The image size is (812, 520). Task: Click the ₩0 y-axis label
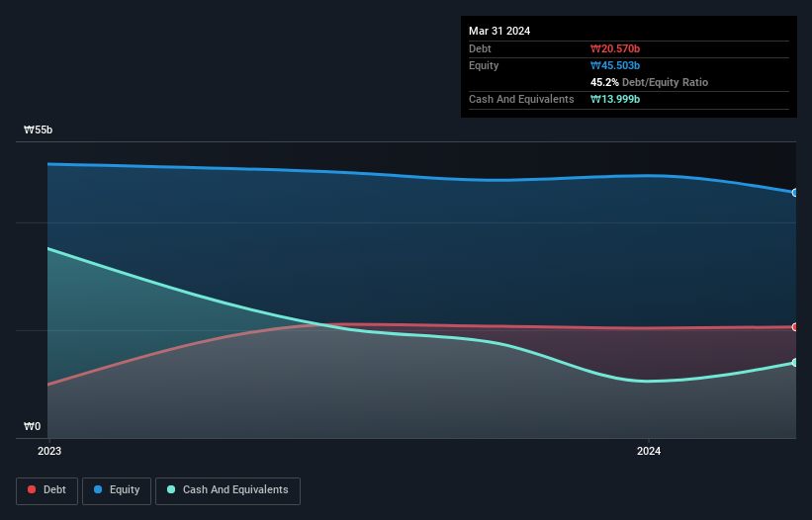pyautogui.click(x=32, y=426)
